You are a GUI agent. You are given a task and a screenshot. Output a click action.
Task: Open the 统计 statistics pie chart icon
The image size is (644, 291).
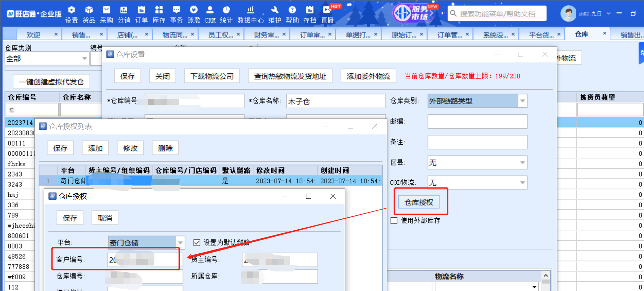(x=226, y=14)
